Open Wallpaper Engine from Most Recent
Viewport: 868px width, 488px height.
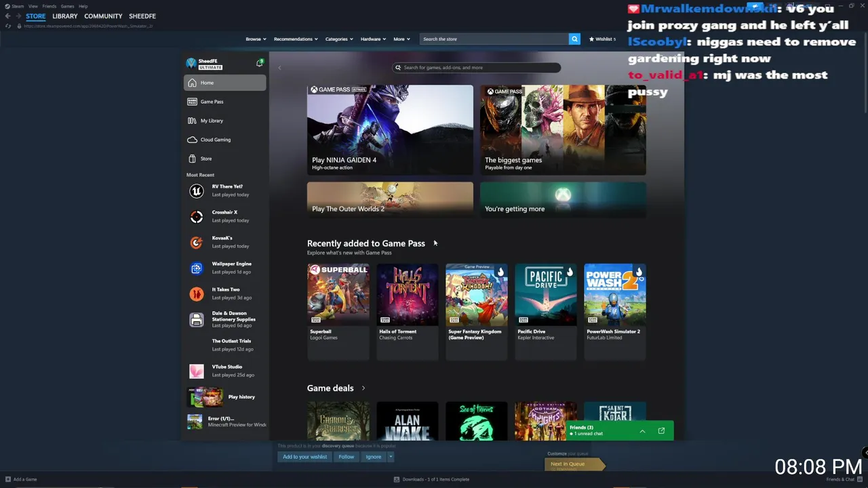224,268
